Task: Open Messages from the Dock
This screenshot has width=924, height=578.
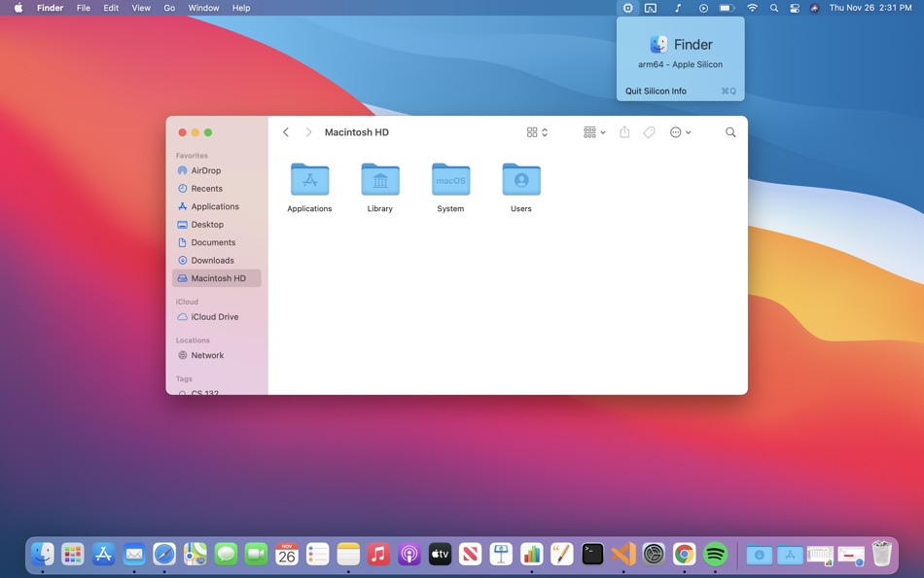Action: click(226, 554)
